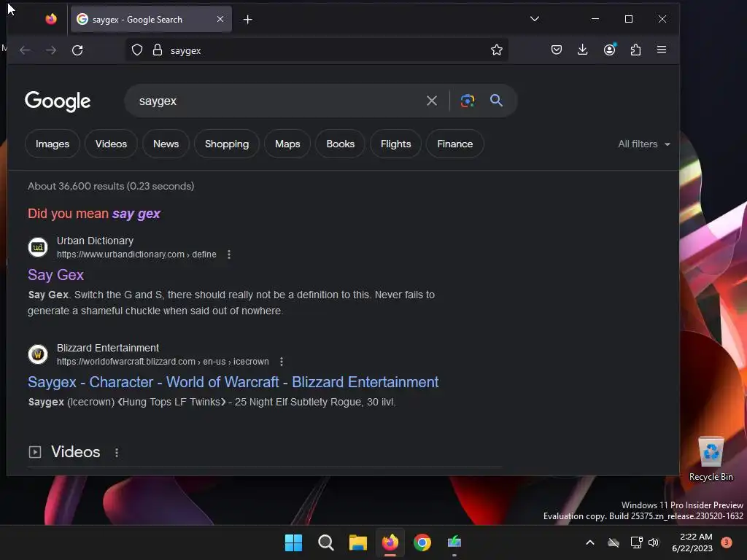747x560 pixels.
Task: Bookmark this page with the star icon
Action: (x=496, y=50)
